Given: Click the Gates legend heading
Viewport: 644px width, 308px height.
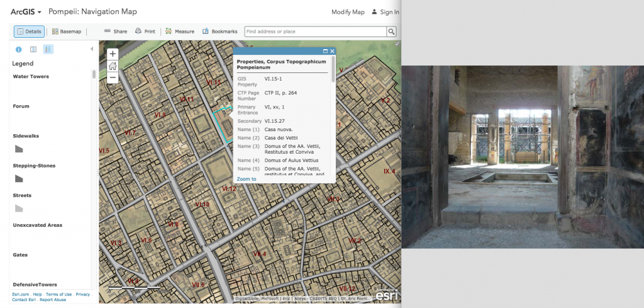Looking at the screenshot, I should [x=20, y=255].
